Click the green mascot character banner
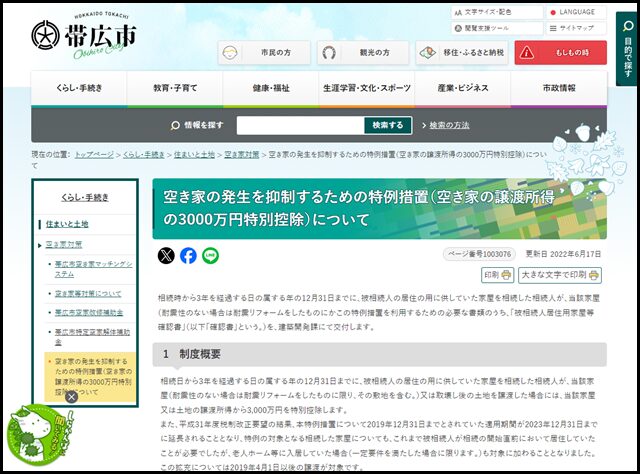 tap(38, 435)
